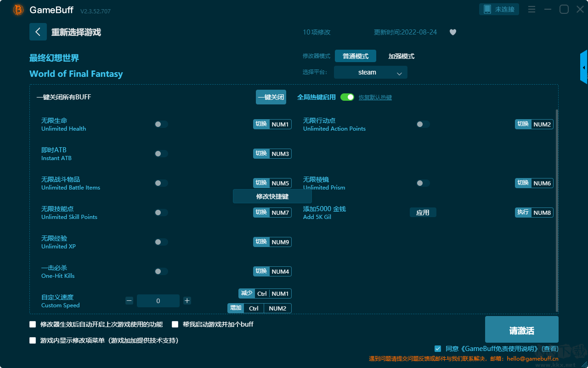Check 帮我启动游戏并加个buff checkbox

[175, 324]
